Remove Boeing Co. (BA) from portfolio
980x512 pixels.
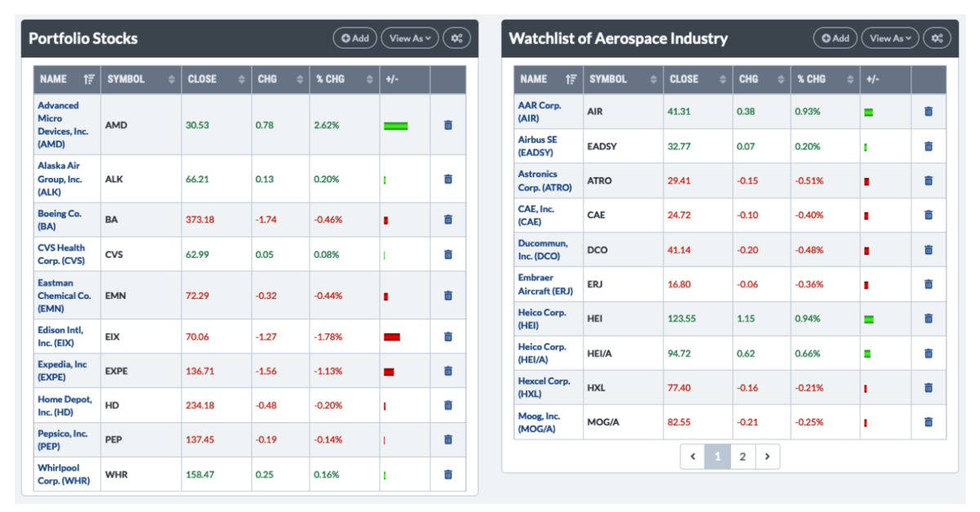[448, 220]
